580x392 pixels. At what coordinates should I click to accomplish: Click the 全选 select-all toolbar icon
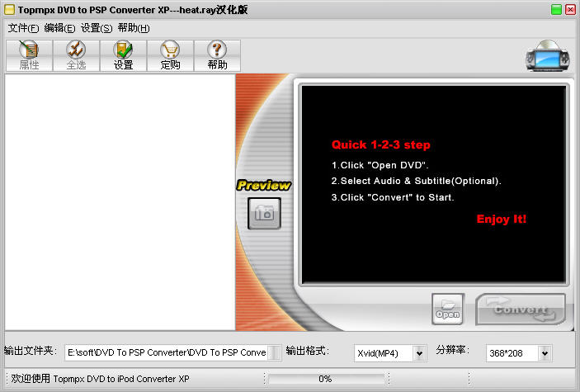(x=76, y=55)
